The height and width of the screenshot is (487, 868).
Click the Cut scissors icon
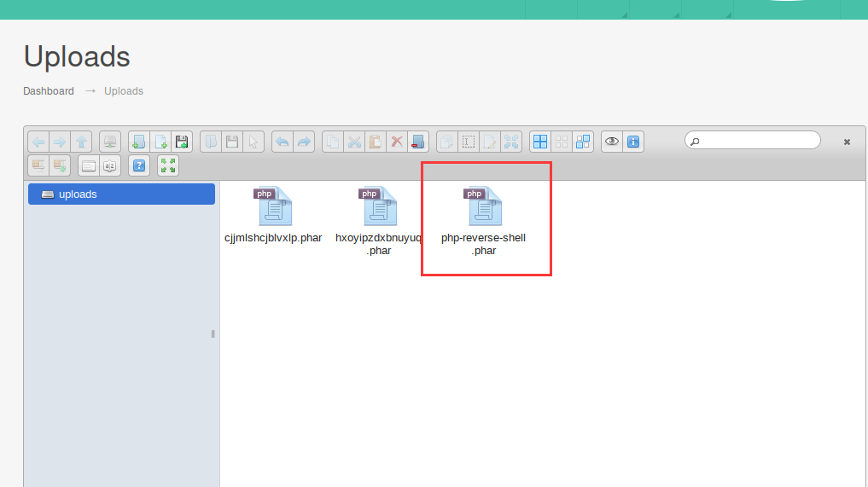point(354,142)
